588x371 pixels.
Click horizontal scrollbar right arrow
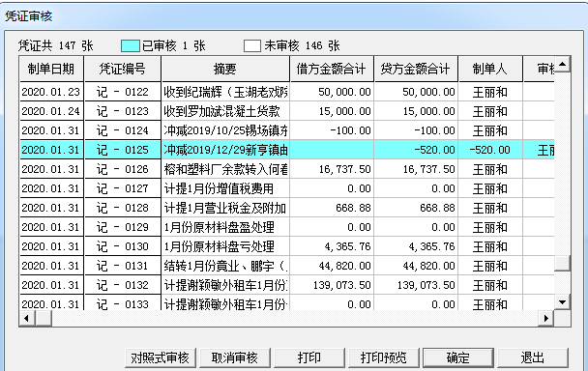[x=546, y=319]
